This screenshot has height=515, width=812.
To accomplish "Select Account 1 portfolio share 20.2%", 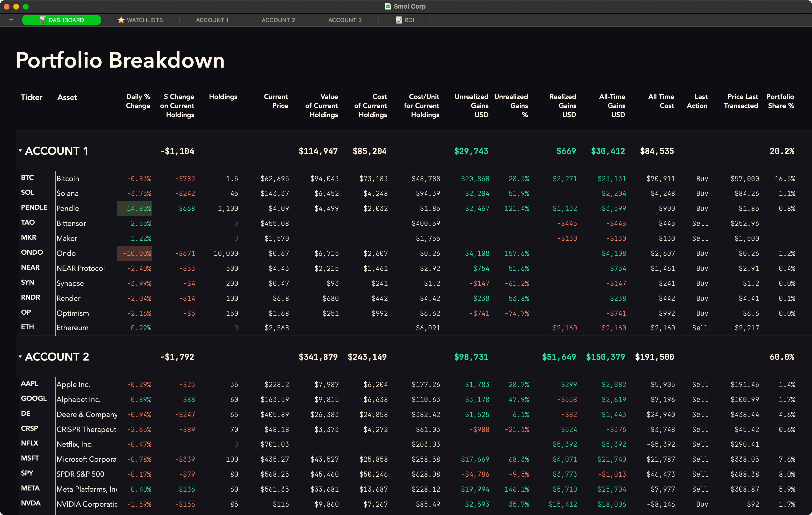I will point(782,151).
